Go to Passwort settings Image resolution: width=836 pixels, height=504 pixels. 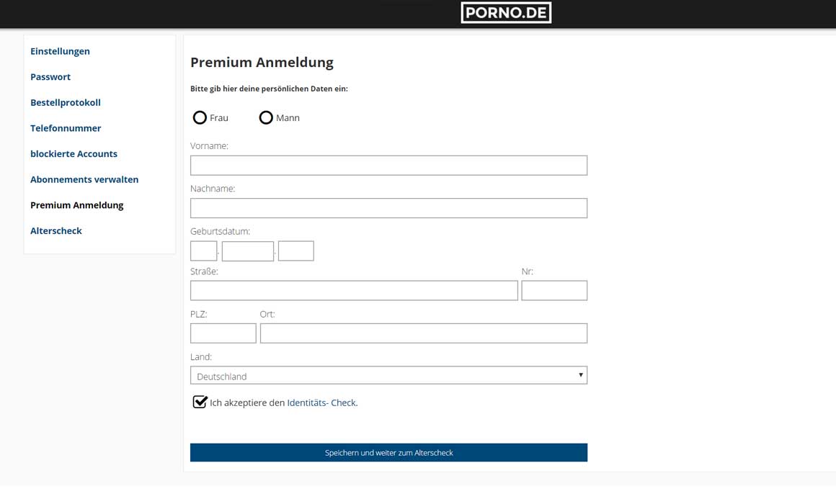pos(50,77)
